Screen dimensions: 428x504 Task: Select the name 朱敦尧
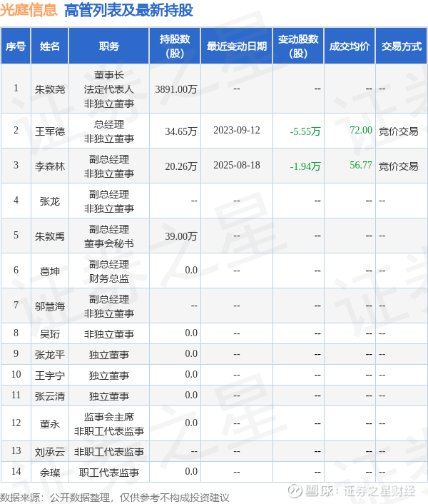[50, 89]
